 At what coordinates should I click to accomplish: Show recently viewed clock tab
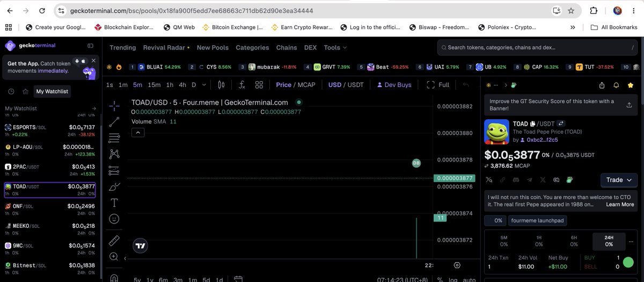tap(11, 91)
